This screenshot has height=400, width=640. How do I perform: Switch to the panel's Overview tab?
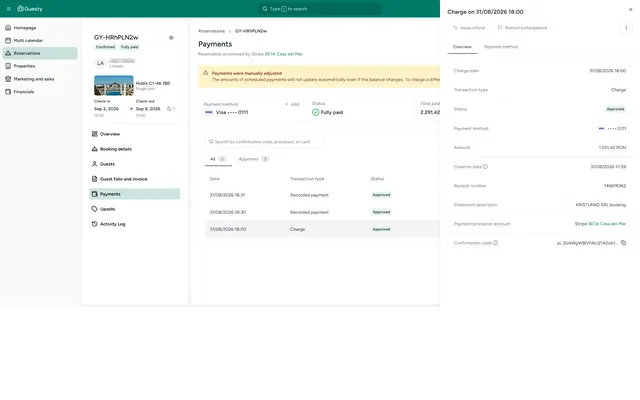pos(462,47)
